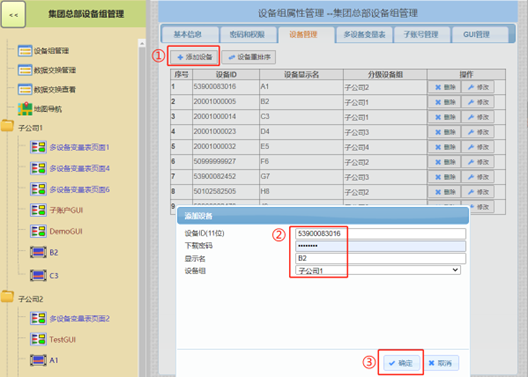
Task: Click device ID 53900083016 cell
Action: coord(226,87)
